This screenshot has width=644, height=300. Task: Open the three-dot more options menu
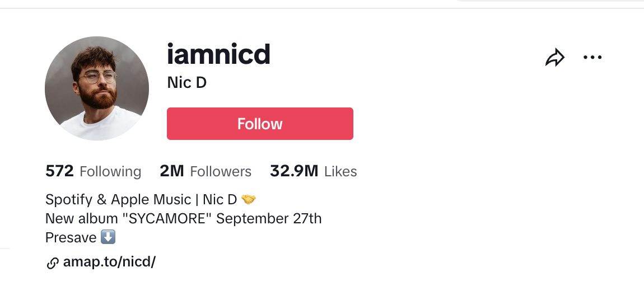click(592, 57)
